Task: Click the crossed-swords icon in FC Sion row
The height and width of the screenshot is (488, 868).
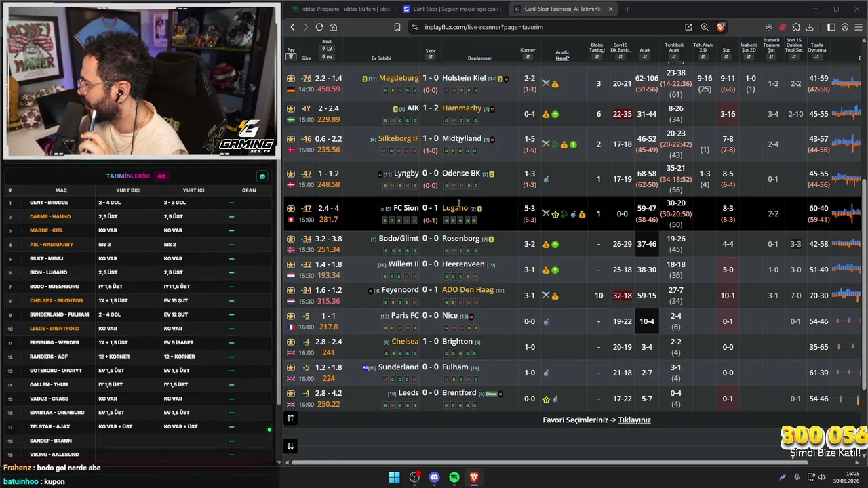Action: click(x=546, y=213)
